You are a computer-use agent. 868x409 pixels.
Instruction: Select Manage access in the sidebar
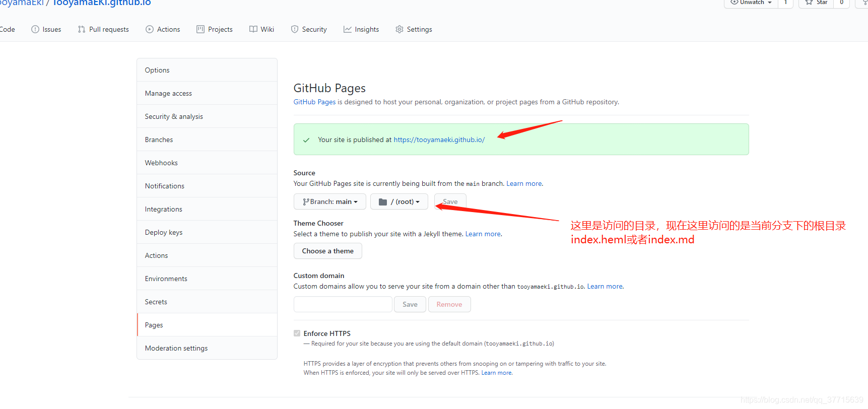[x=207, y=93]
